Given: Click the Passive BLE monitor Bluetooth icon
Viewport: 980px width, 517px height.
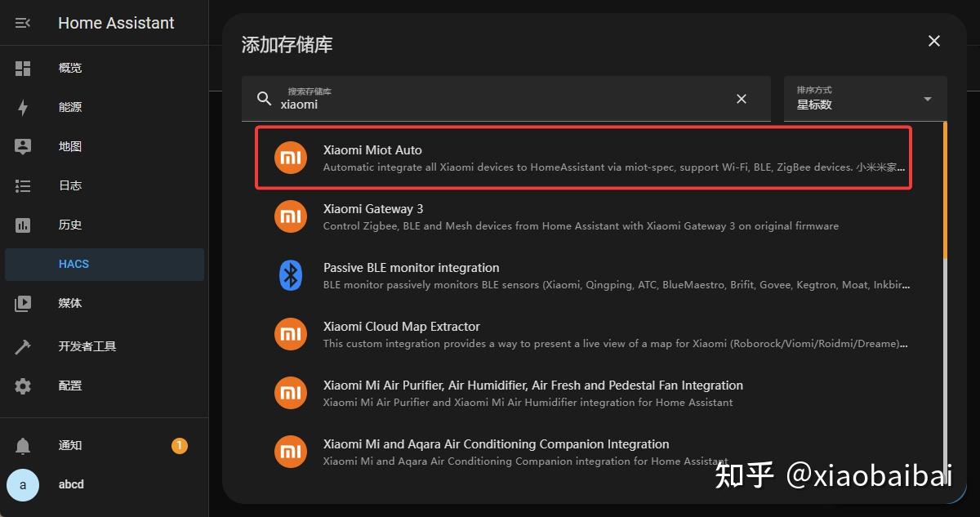Looking at the screenshot, I should pos(290,275).
